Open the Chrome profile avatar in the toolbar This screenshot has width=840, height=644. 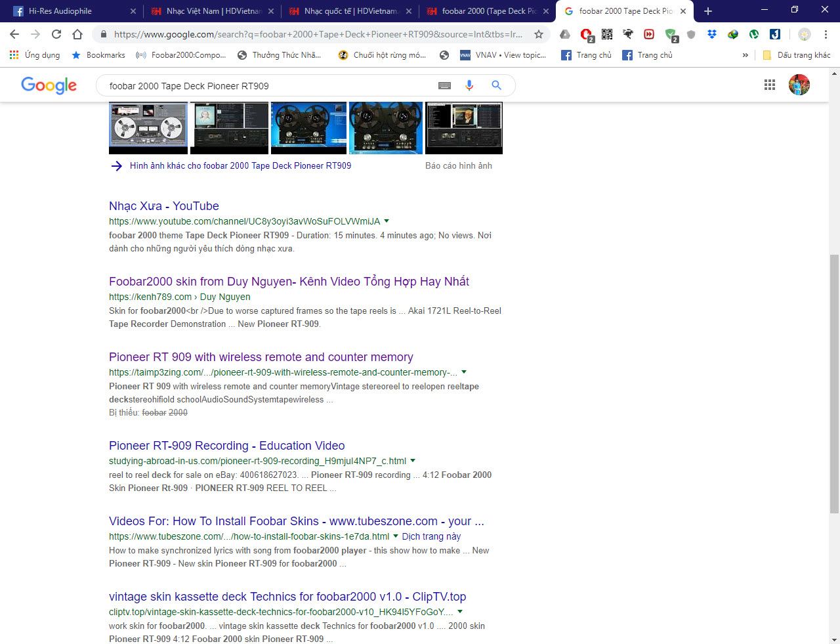[805, 34]
